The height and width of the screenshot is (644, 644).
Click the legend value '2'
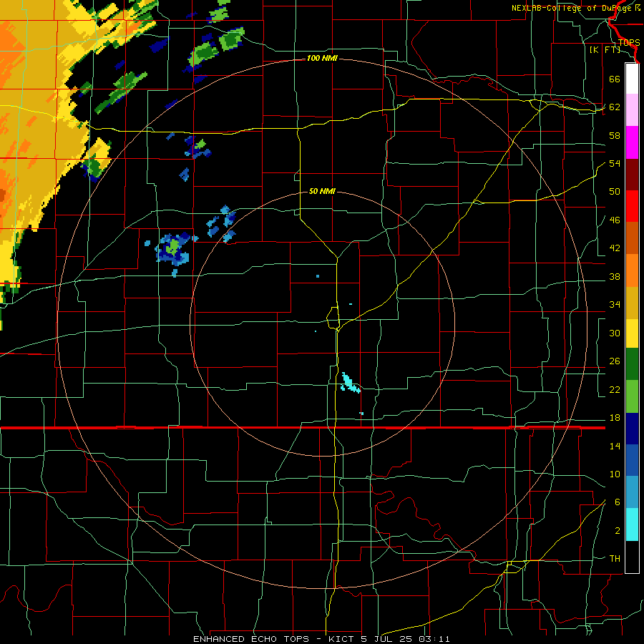(617, 531)
